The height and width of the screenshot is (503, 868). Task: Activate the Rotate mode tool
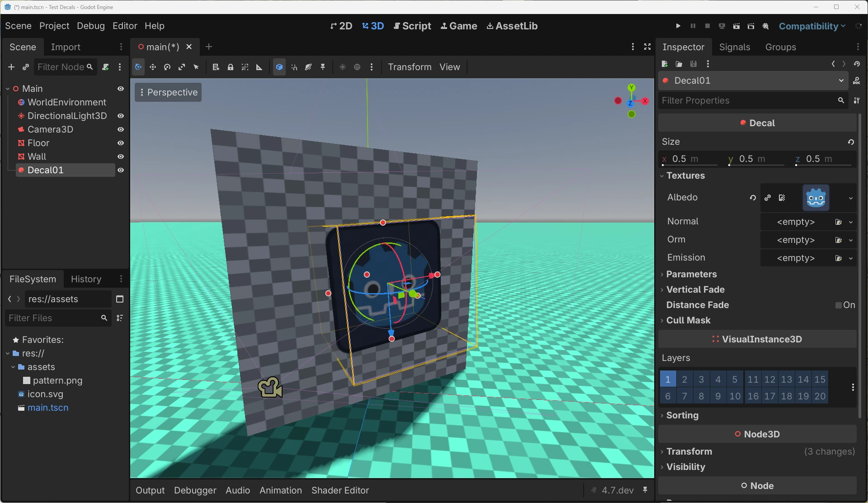click(x=167, y=67)
